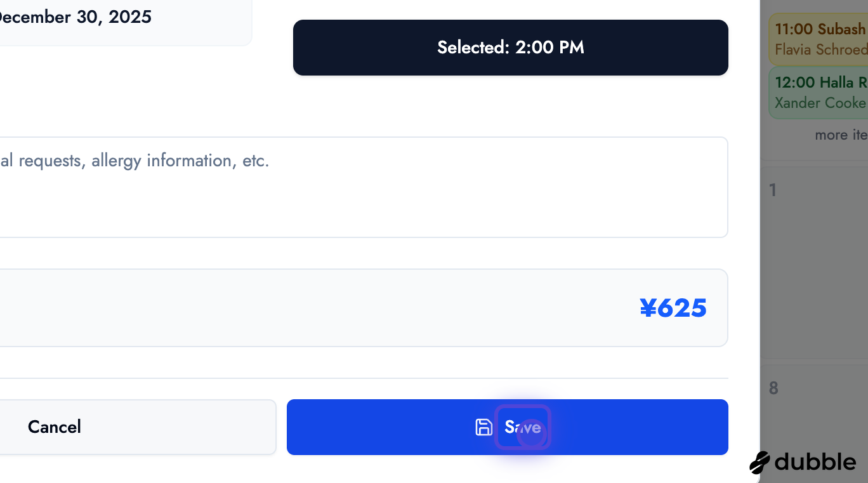Select calendar day 1
Screen dimensions: 868x483
773,190
